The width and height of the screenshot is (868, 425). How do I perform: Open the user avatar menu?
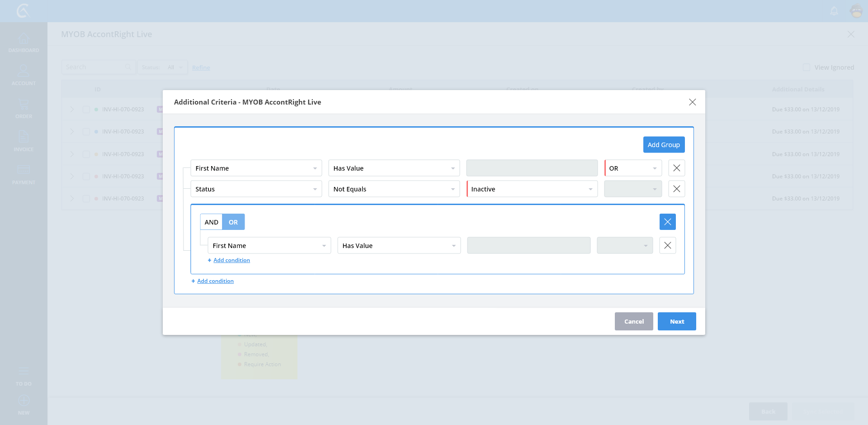coord(856,11)
